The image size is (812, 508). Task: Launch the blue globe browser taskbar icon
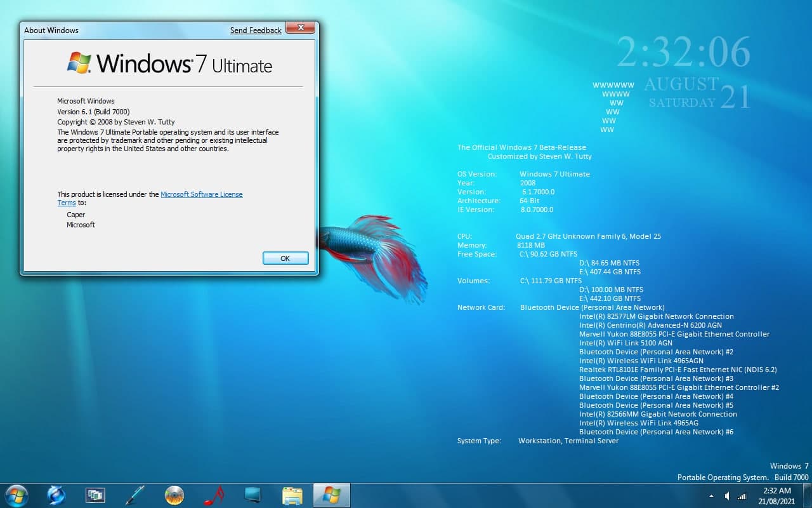(x=56, y=495)
